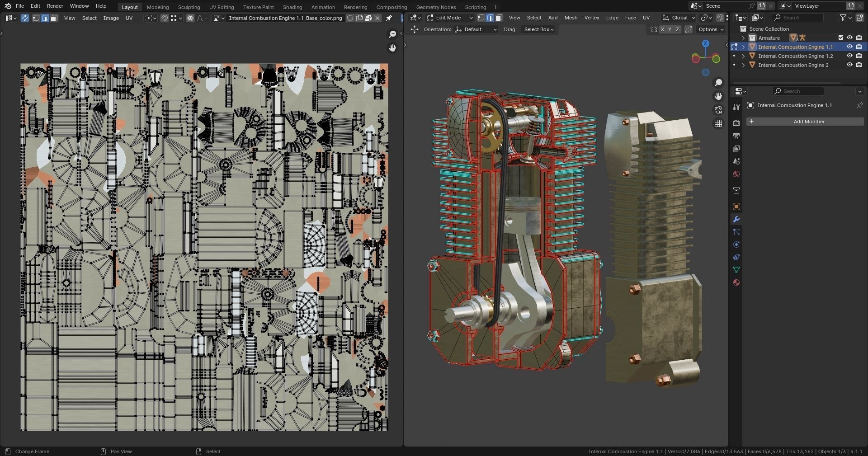Open the File menu
868x456 pixels.
[20, 6]
